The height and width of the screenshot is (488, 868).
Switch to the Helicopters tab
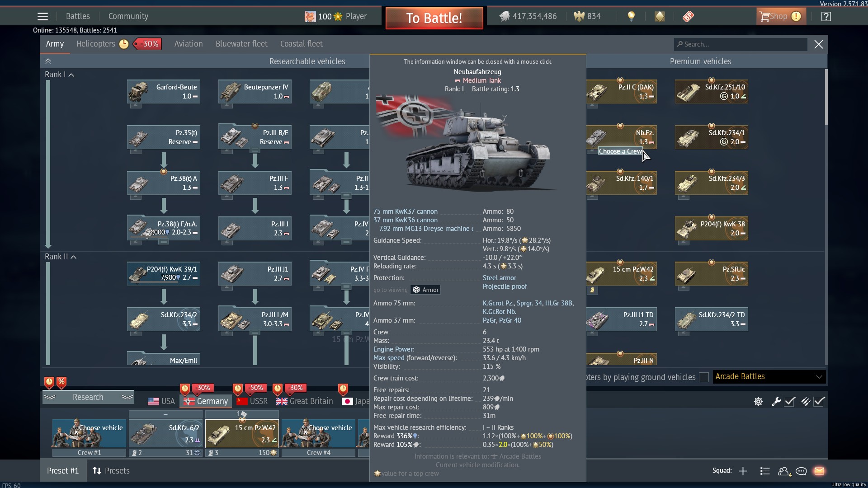tap(96, 44)
